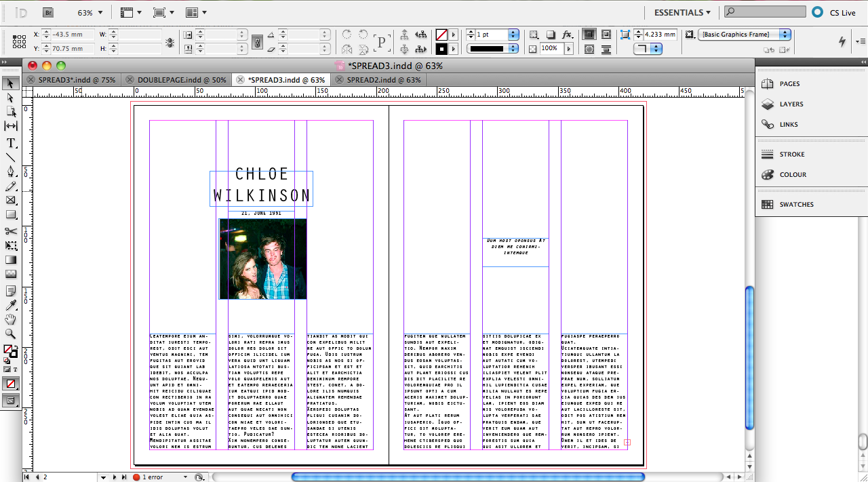Viewport: 868px width, 482px height.
Task: Open the Swatches panel
Action: [797, 204]
